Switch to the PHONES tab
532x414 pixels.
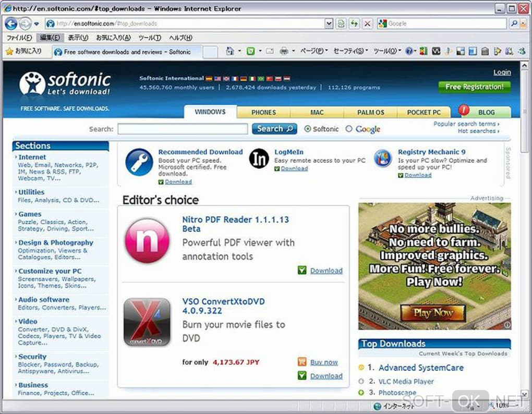(263, 112)
